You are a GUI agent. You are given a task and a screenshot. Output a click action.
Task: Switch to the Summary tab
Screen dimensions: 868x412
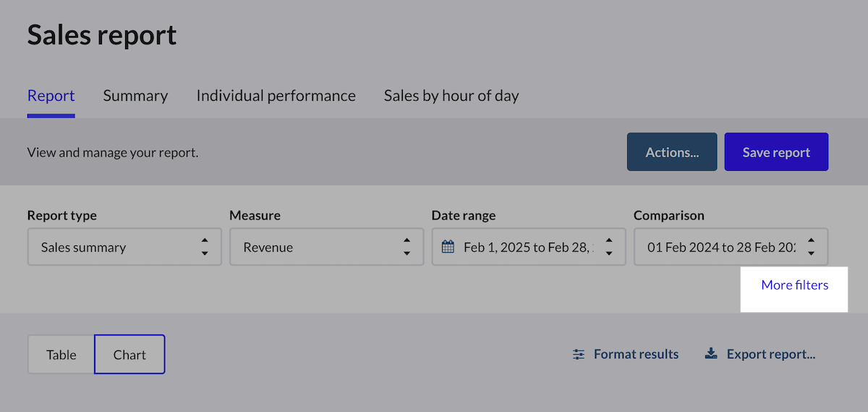pyautogui.click(x=135, y=96)
